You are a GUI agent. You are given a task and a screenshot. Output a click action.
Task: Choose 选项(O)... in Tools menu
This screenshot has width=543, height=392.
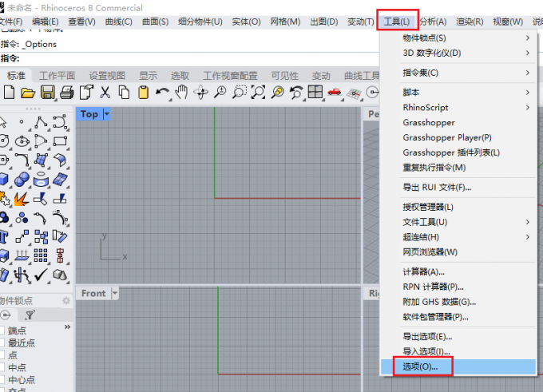pos(458,366)
